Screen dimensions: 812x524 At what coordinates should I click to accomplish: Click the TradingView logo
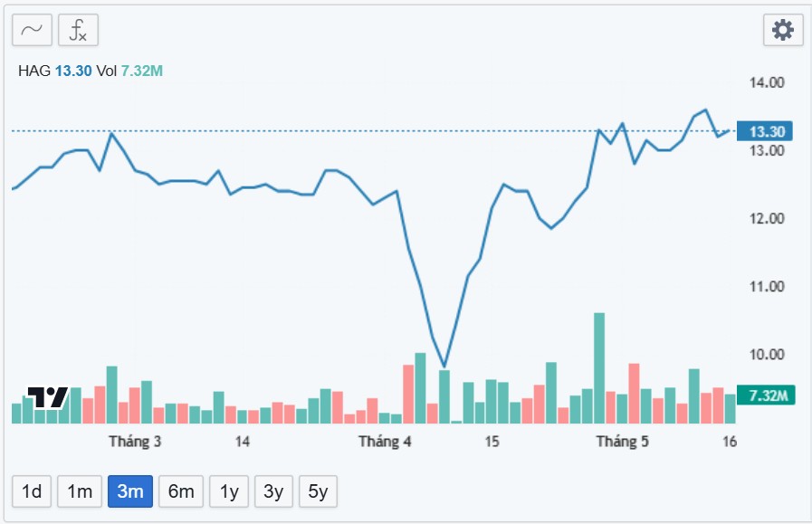click(x=47, y=397)
